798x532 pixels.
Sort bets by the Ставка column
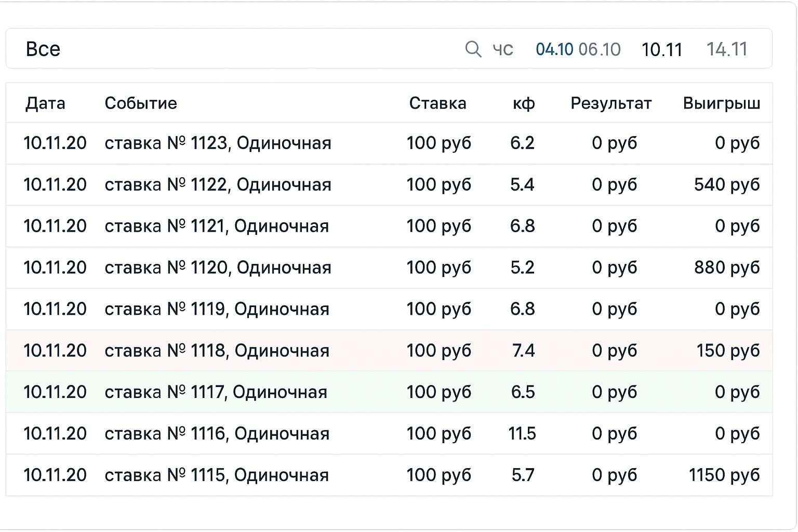pos(438,103)
